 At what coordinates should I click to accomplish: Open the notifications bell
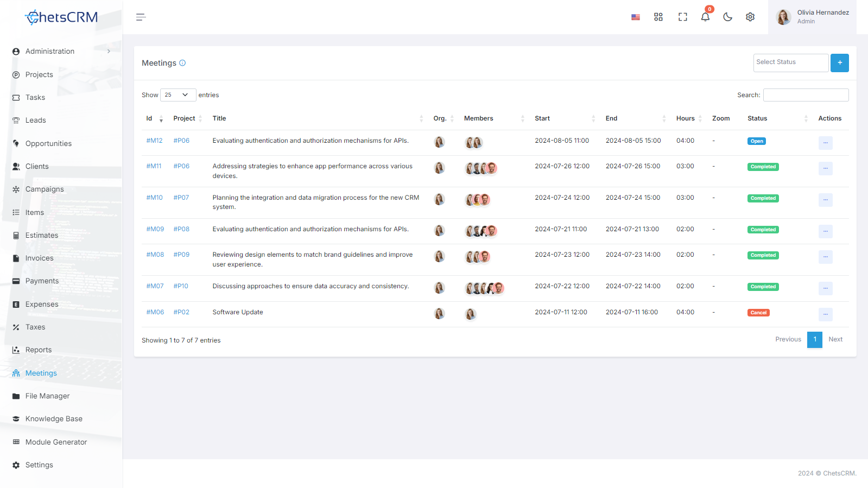pyautogui.click(x=705, y=17)
